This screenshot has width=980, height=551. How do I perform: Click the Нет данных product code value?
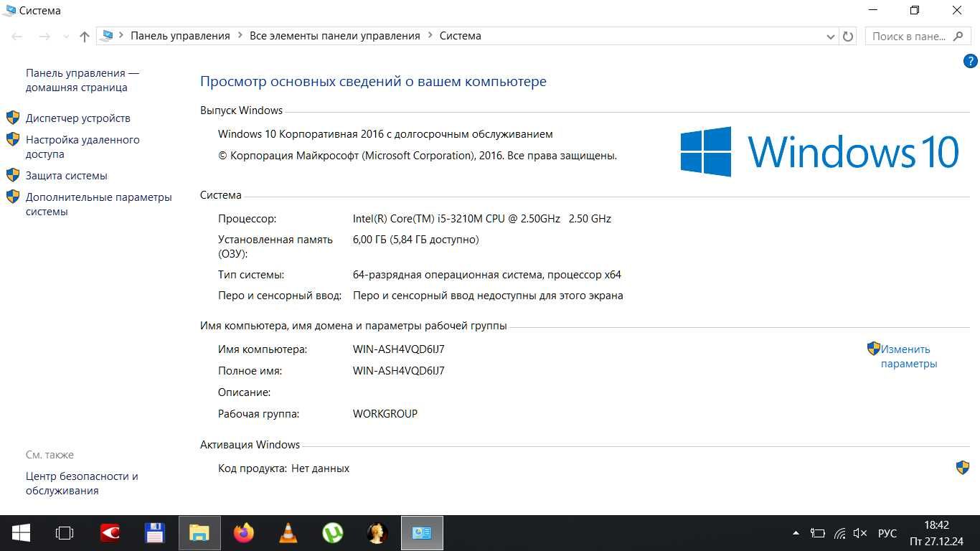point(320,468)
